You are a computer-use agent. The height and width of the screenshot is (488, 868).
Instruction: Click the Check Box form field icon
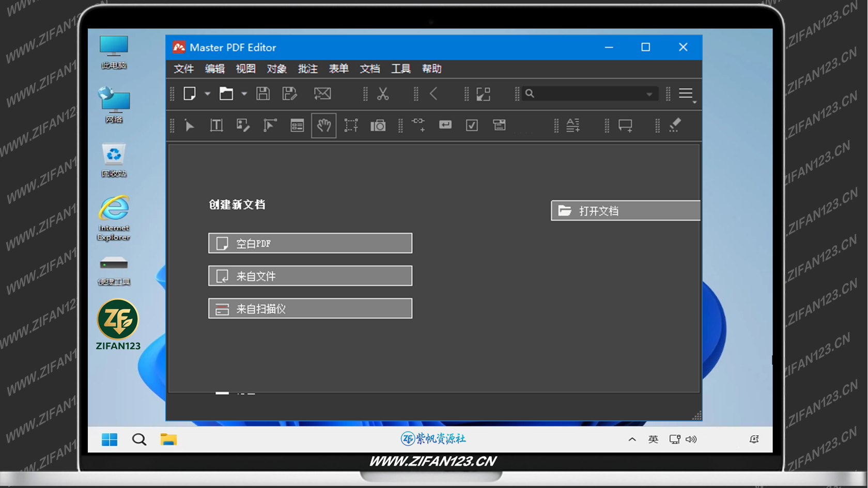click(472, 125)
